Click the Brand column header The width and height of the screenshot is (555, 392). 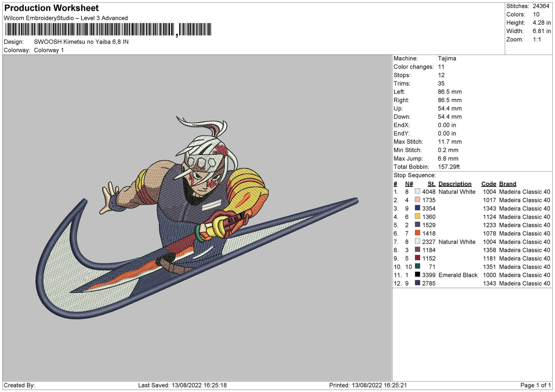tap(508, 184)
